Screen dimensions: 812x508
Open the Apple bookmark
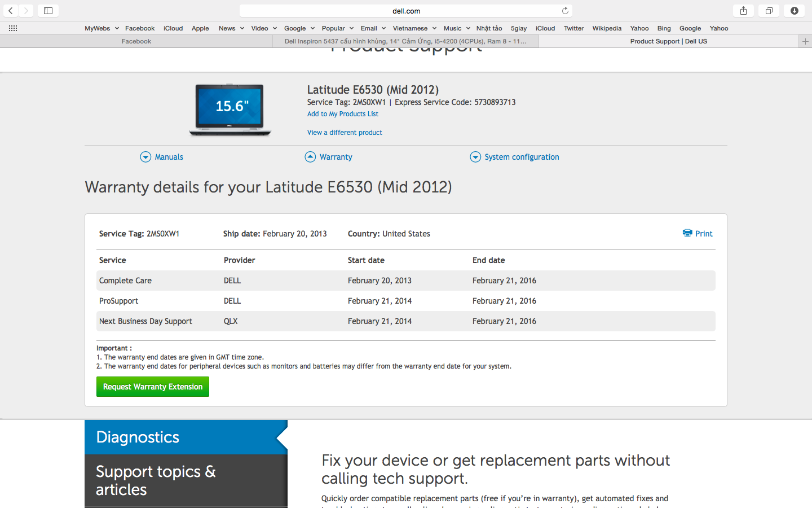pyautogui.click(x=200, y=28)
